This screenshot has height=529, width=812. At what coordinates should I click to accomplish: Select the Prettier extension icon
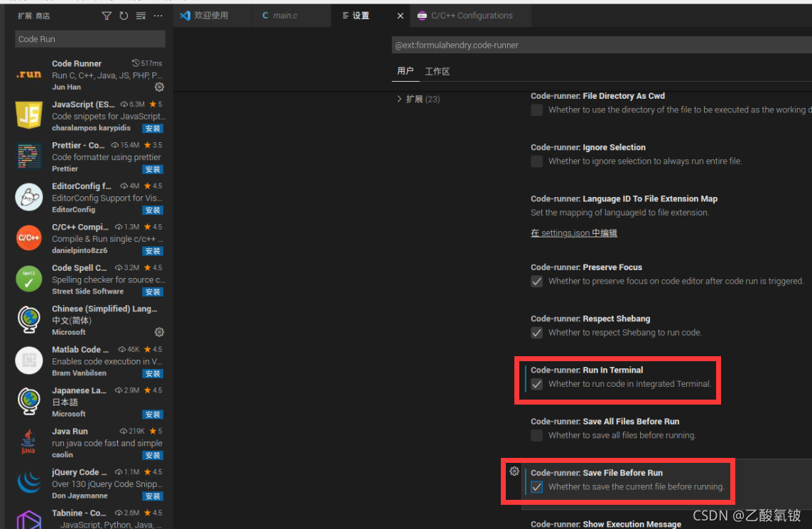(29, 156)
